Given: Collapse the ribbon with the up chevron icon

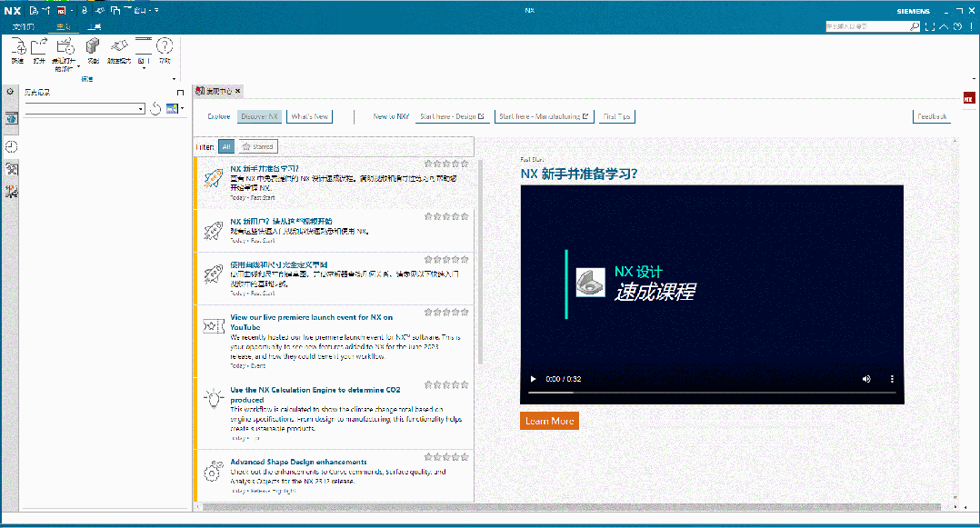Looking at the screenshot, I should coord(944,26).
